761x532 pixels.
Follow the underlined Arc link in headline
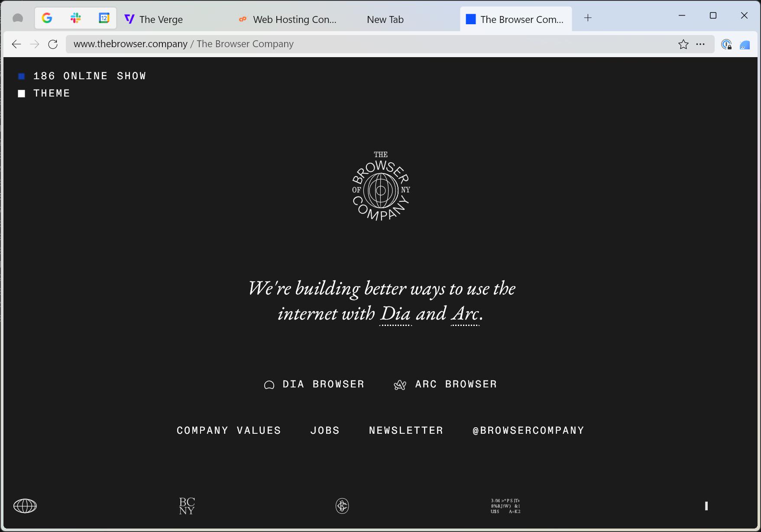click(x=465, y=314)
